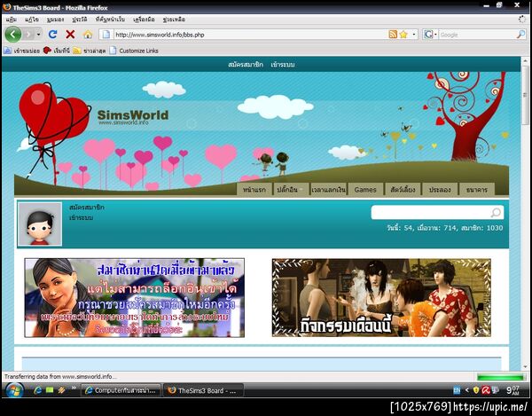Click the taskbar clock showing 9:07 AM

[512, 390]
